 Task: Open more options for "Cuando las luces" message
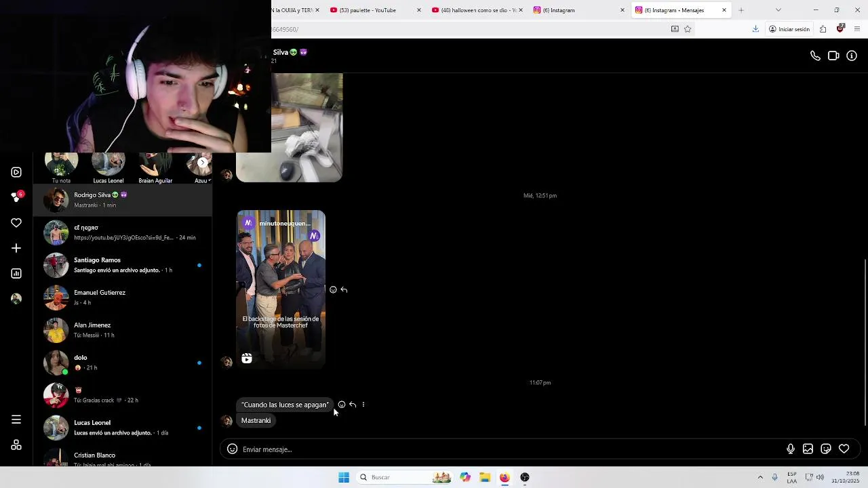[x=363, y=405]
